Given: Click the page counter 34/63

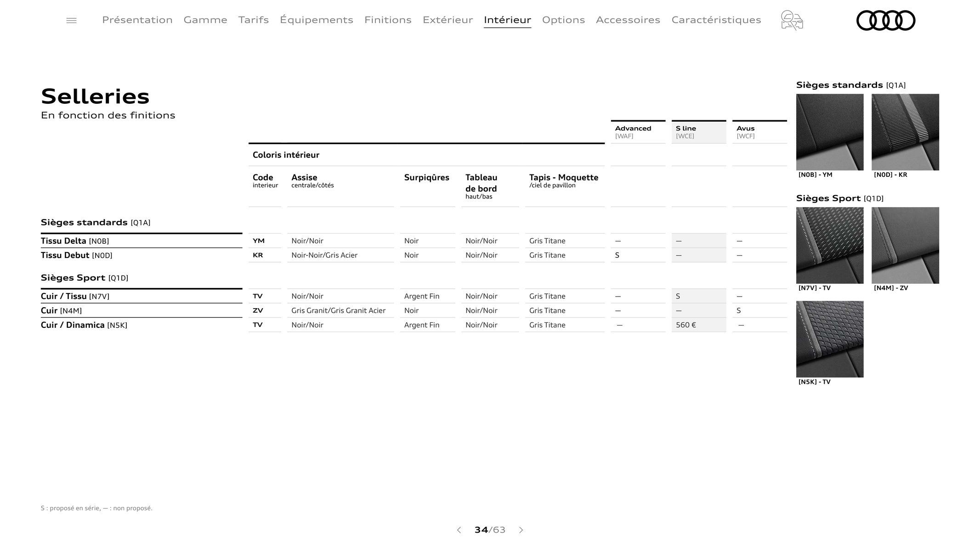Looking at the screenshot, I should [490, 530].
